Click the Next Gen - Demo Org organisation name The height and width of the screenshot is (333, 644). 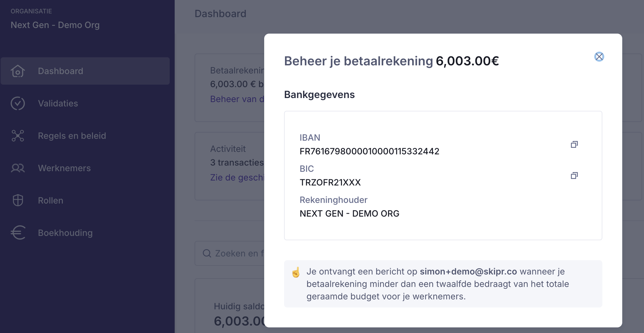click(55, 25)
